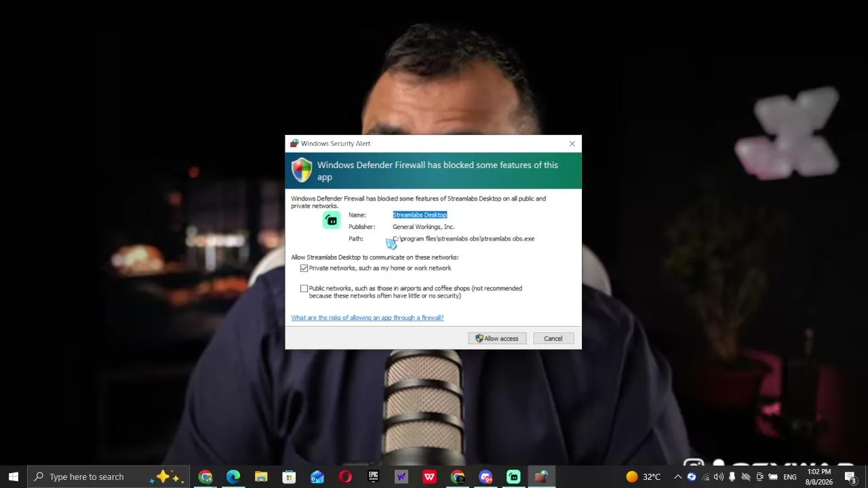Image resolution: width=868 pixels, height=488 pixels.
Task: Click the highlighted Streamlabs Desktop name field
Action: [x=420, y=215]
